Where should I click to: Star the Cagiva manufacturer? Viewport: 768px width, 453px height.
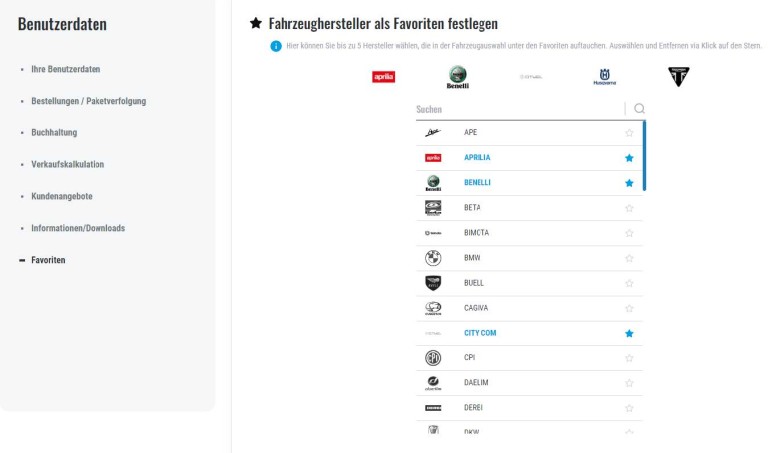[x=629, y=308]
